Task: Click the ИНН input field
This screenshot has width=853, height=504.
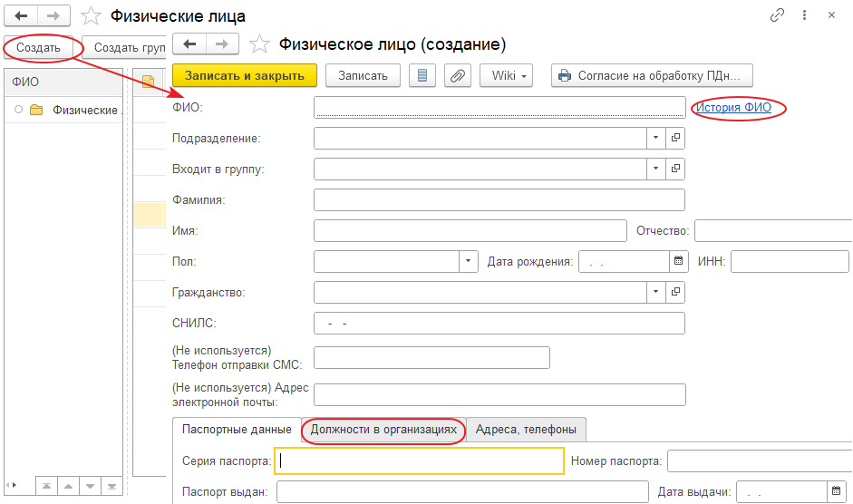Action: pyautogui.click(x=790, y=261)
